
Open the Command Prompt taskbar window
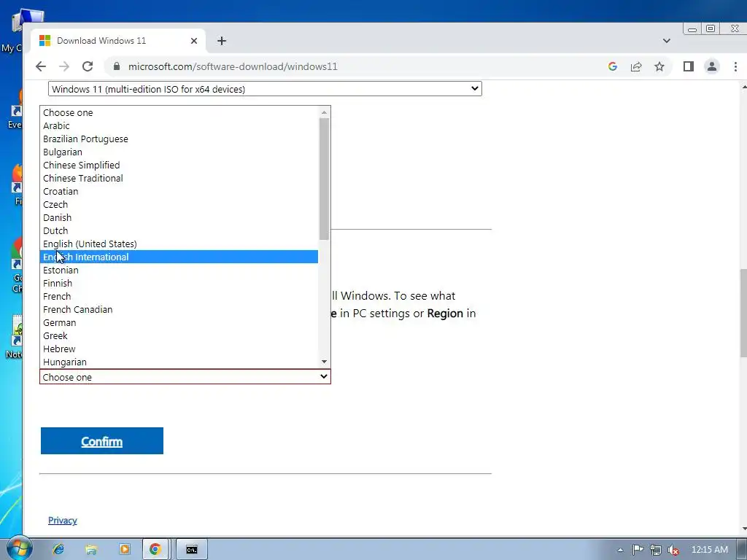(192, 550)
